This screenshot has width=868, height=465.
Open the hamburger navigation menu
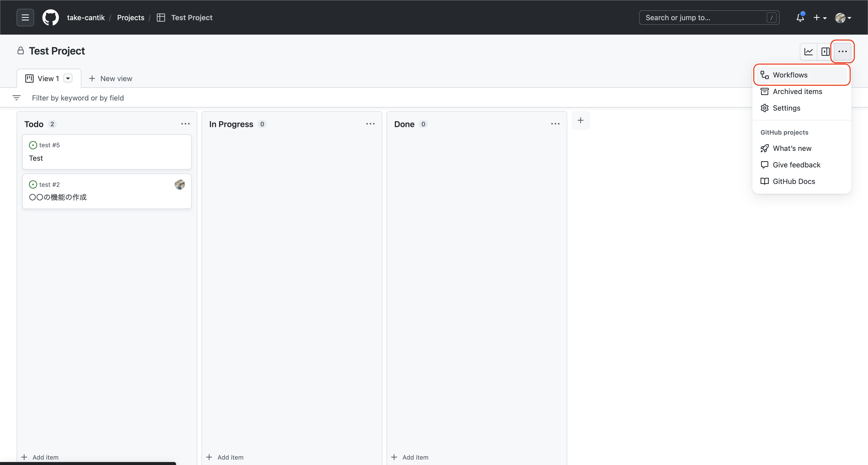click(25, 18)
